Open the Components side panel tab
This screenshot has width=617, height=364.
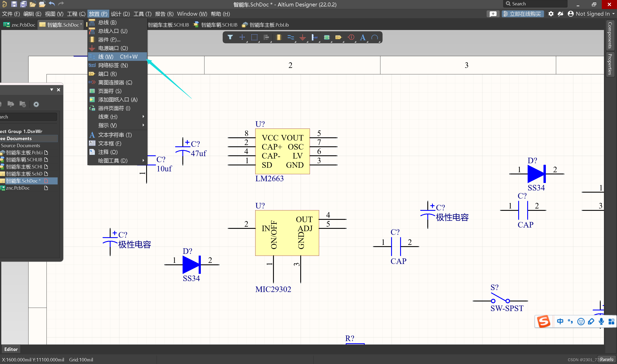point(610,35)
